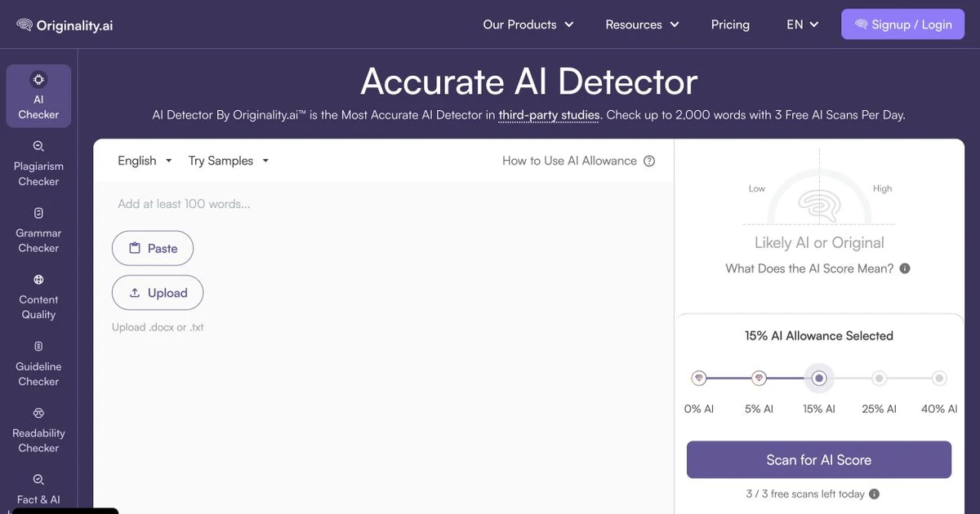This screenshot has height=514, width=980.
Task: Click info icon beside free scans left
Action: [x=874, y=494]
